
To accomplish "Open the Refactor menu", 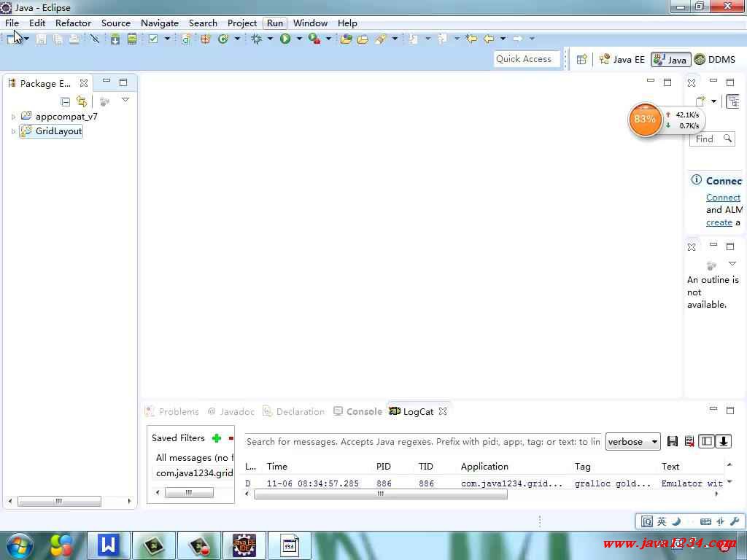I will [73, 23].
